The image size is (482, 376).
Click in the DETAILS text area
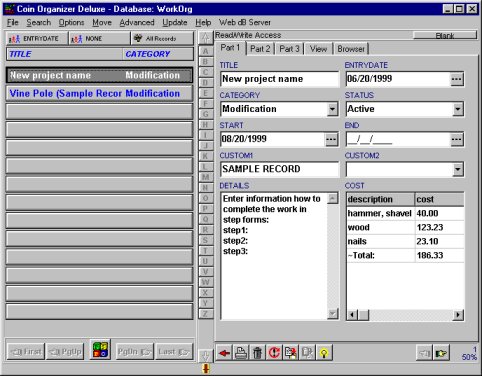274,256
